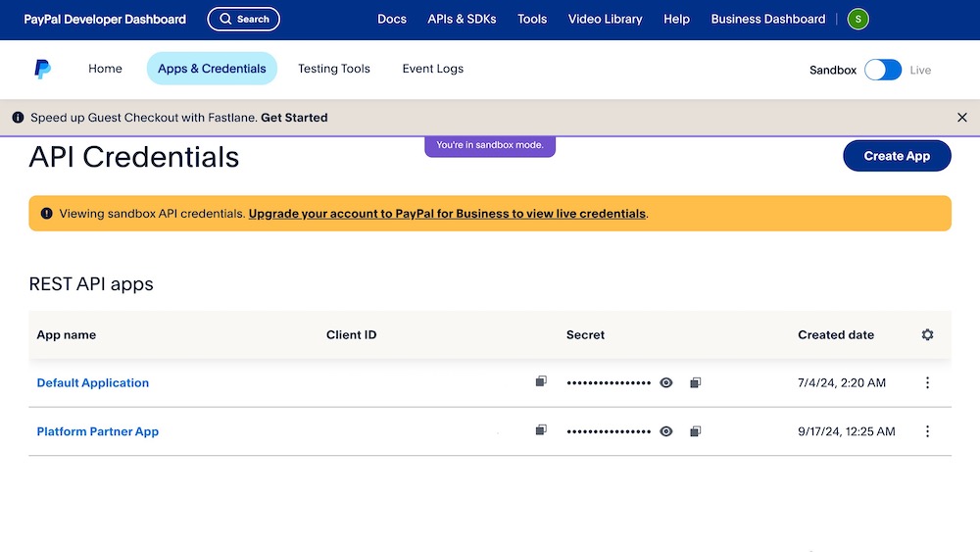Open table settings gear icon

point(927,334)
